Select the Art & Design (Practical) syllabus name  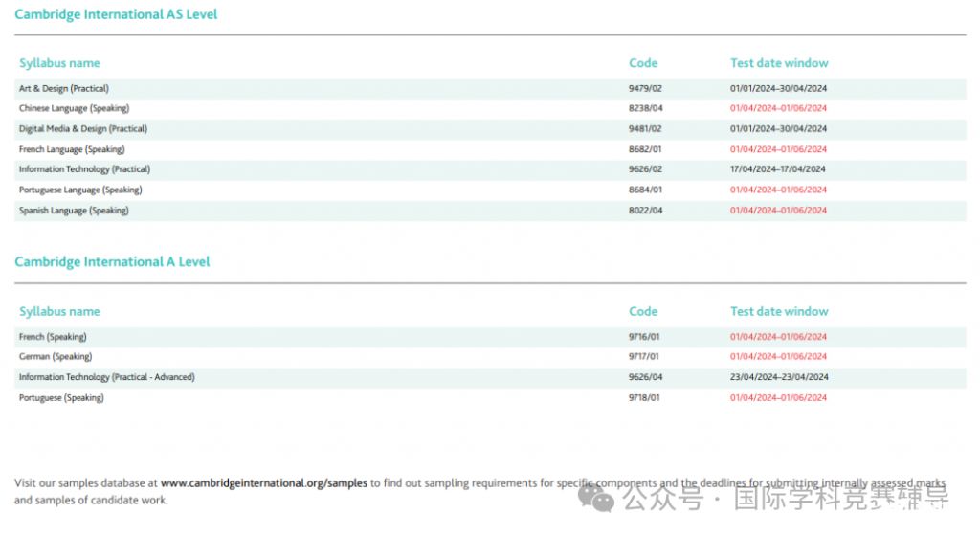point(64,89)
